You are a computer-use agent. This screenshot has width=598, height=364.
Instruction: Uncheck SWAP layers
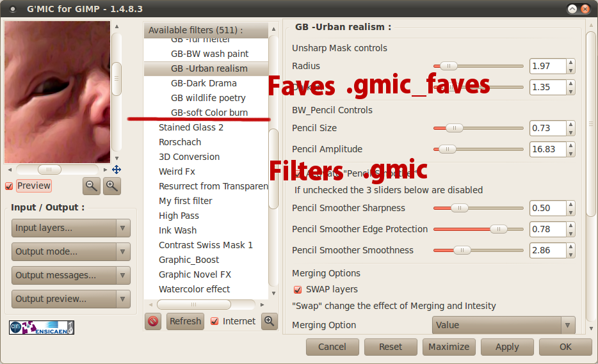coord(298,290)
